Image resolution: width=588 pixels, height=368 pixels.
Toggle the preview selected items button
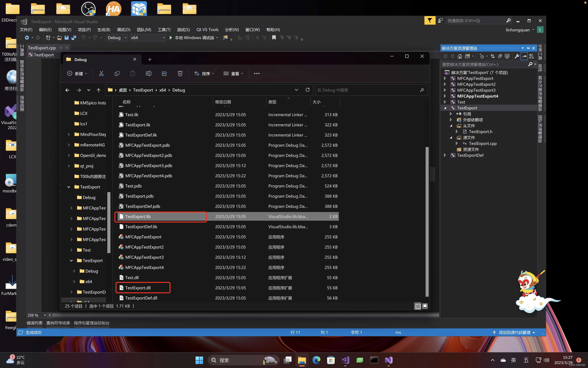coord(524,56)
